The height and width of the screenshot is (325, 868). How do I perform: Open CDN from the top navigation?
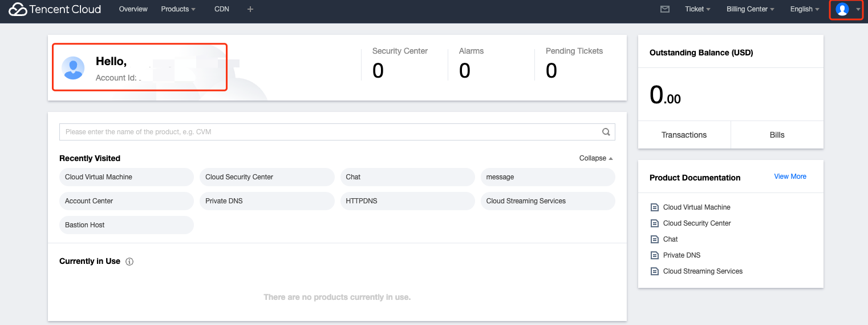[222, 9]
